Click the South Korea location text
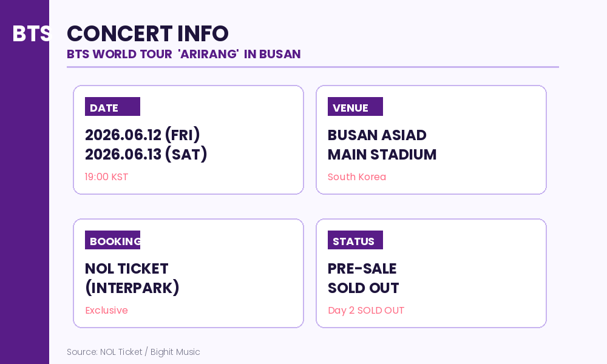 click(x=357, y=177)
